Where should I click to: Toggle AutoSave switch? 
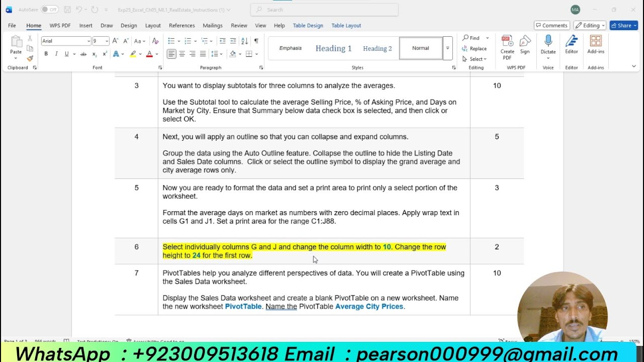[49, 10]
